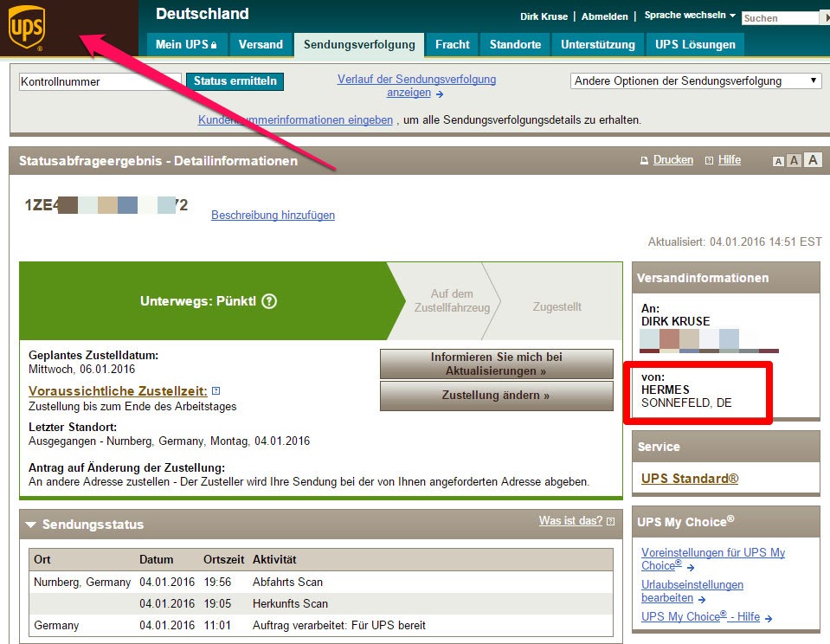Click the help icon next to Hilfe
Viewport: 830px width, 644px height.
coord(710,160)
